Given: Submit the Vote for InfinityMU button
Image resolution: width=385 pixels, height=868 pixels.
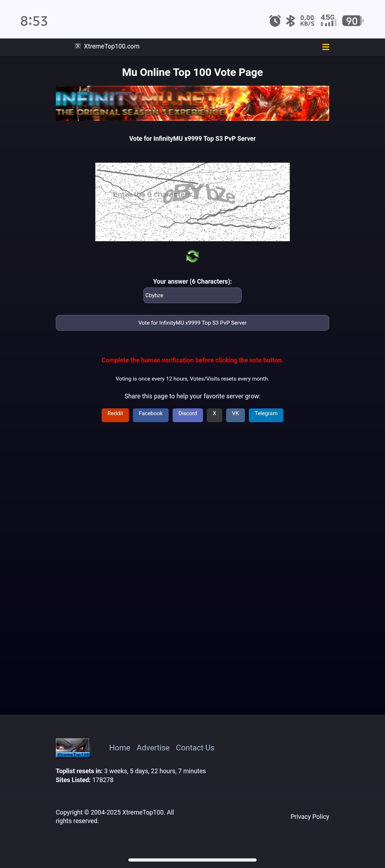Looking at the screenshot, I should [x=192, y=323].
